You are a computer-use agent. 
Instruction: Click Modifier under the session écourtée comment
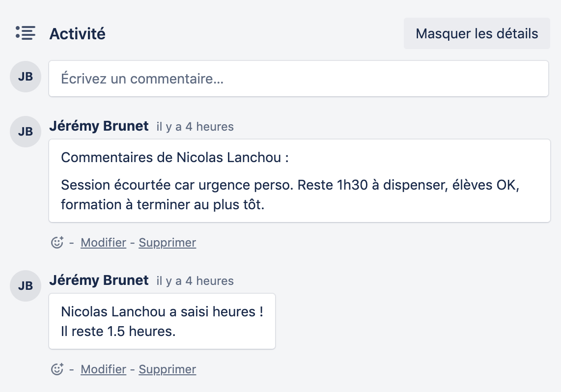103,243
